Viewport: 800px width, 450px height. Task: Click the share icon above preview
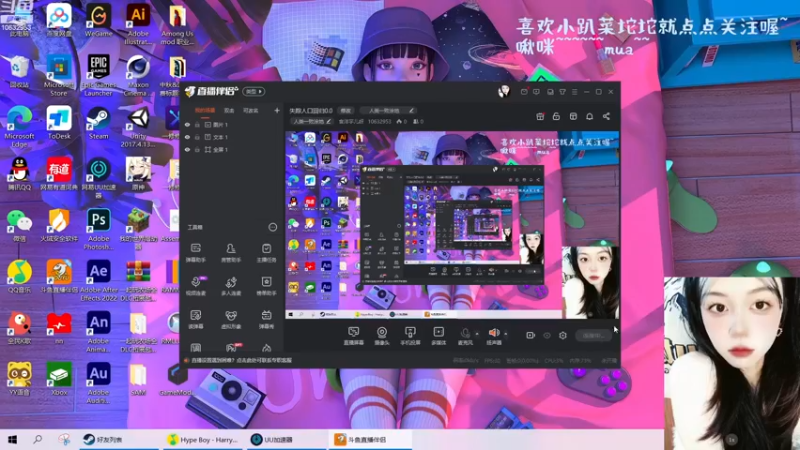tap(606, 116)
